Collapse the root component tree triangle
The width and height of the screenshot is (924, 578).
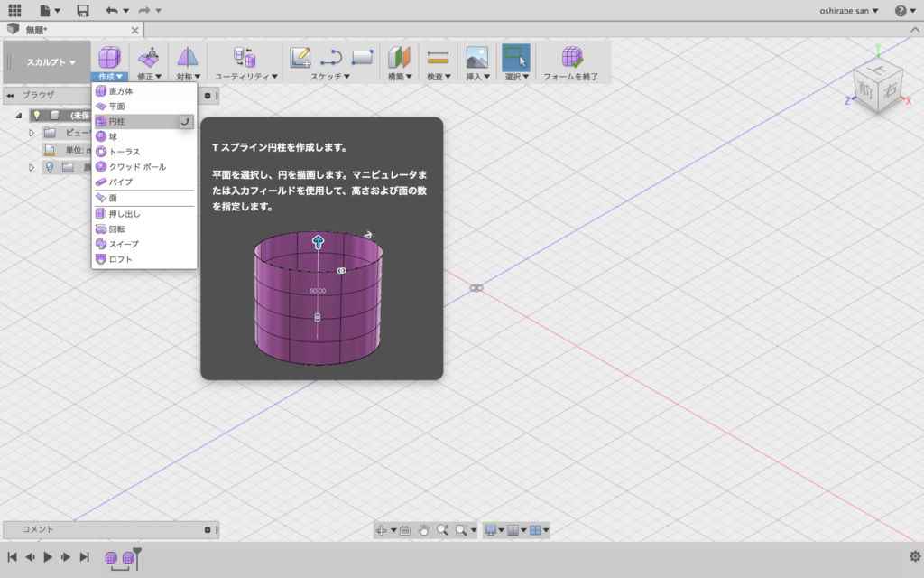[19, 116]
